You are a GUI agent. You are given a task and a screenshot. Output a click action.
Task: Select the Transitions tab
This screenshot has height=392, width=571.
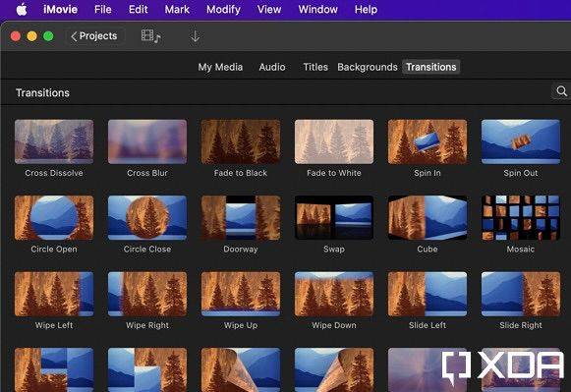pyautogui.click(x=431, y=67)
